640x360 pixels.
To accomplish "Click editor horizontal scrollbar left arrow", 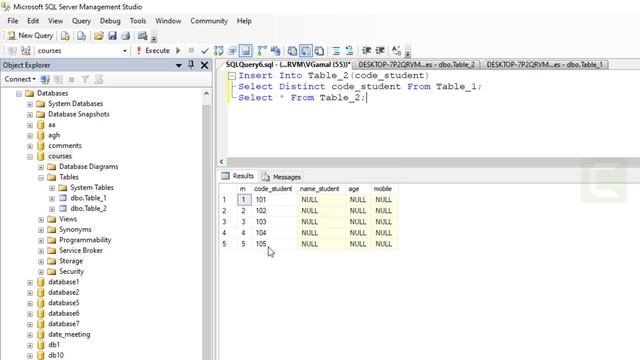I will (222, 162).
